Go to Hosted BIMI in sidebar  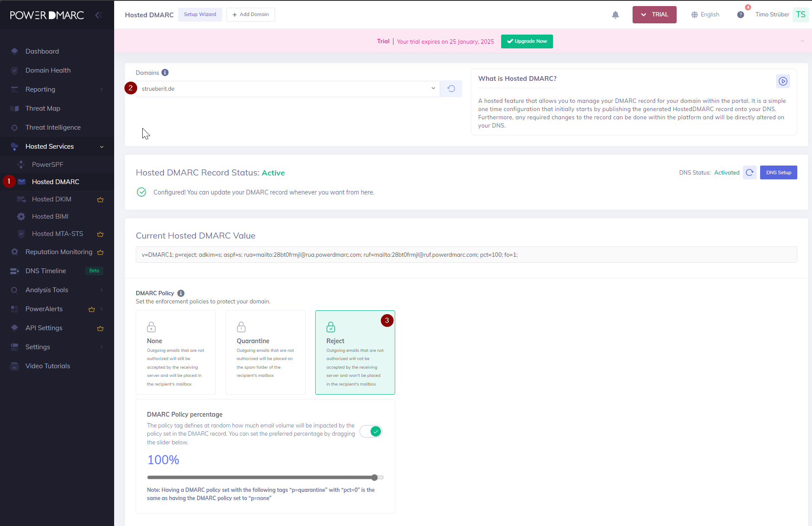(x=50, y=217)
